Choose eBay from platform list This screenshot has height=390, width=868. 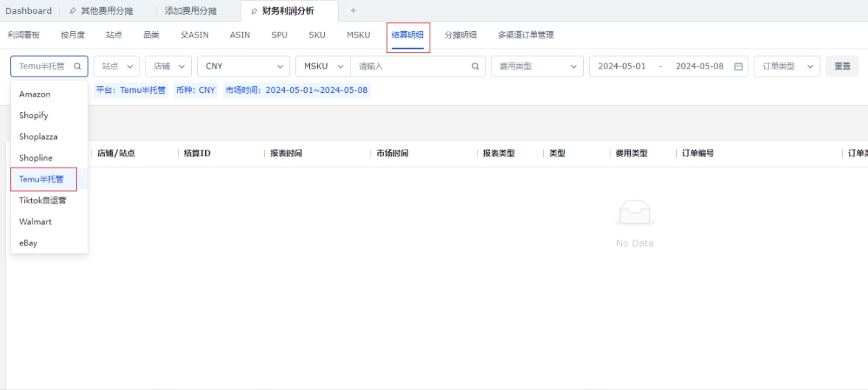point(49,243)
